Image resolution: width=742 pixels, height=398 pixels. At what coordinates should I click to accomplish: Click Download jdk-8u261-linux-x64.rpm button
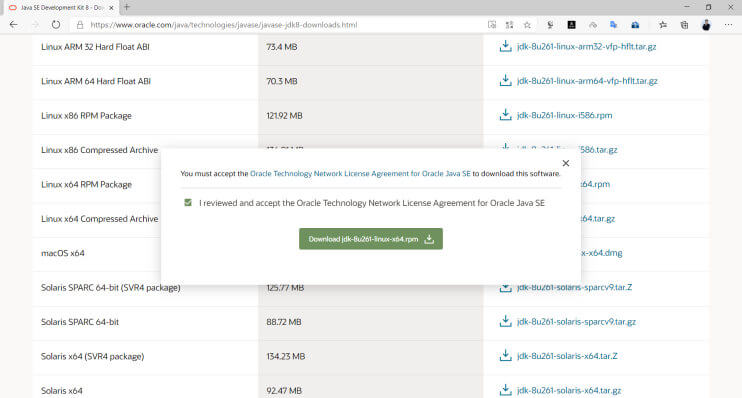tap(371, 239)
